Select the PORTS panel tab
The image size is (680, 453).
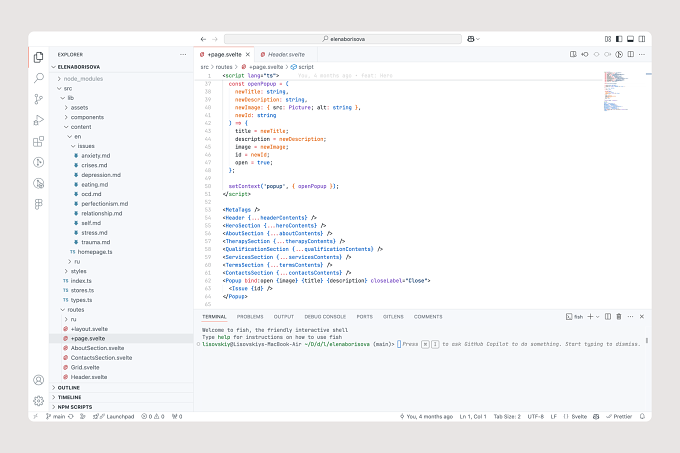pyautogui.click(x=365, y=317)
